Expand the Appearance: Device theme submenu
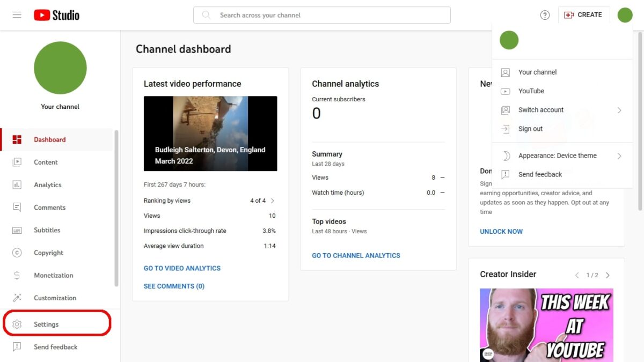Viewport: 644px width, 362px height. [562, 156]
